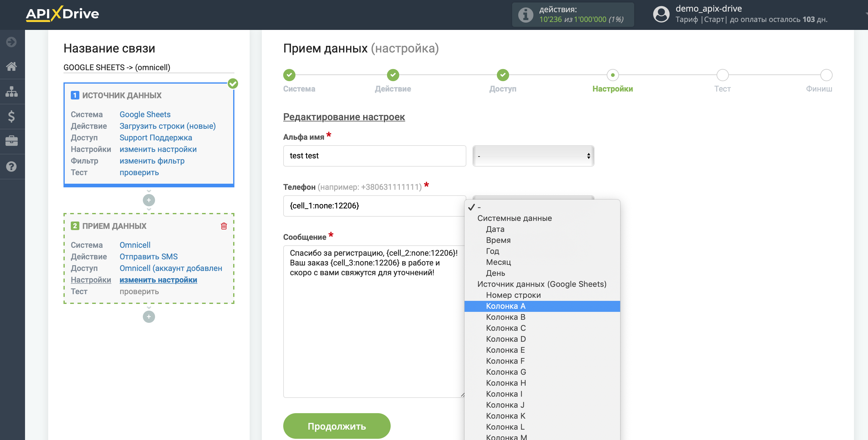The image size is (868, 440).
Task: Go to home via house icon
Action: point(12,67)
